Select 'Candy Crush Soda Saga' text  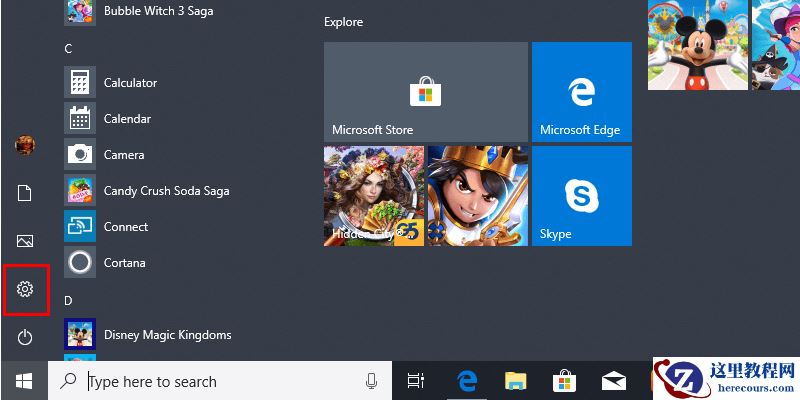(x=167, y=191)
